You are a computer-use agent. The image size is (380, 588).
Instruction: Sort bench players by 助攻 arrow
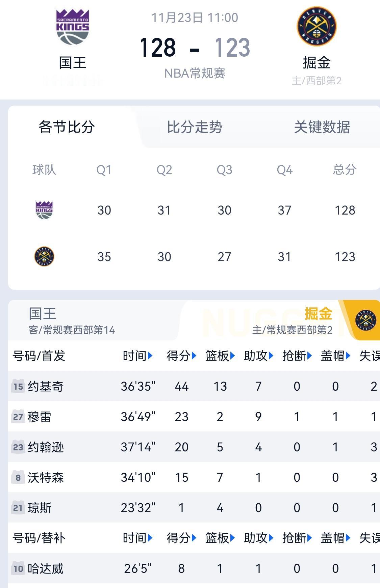[271, 538]
